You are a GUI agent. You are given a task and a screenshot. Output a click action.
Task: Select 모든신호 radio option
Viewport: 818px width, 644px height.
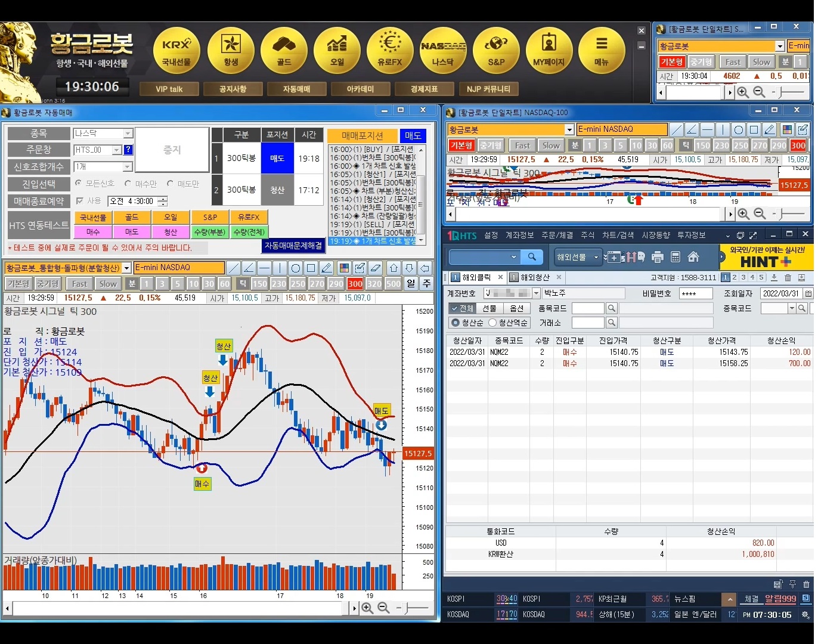(x=78, y=183)
